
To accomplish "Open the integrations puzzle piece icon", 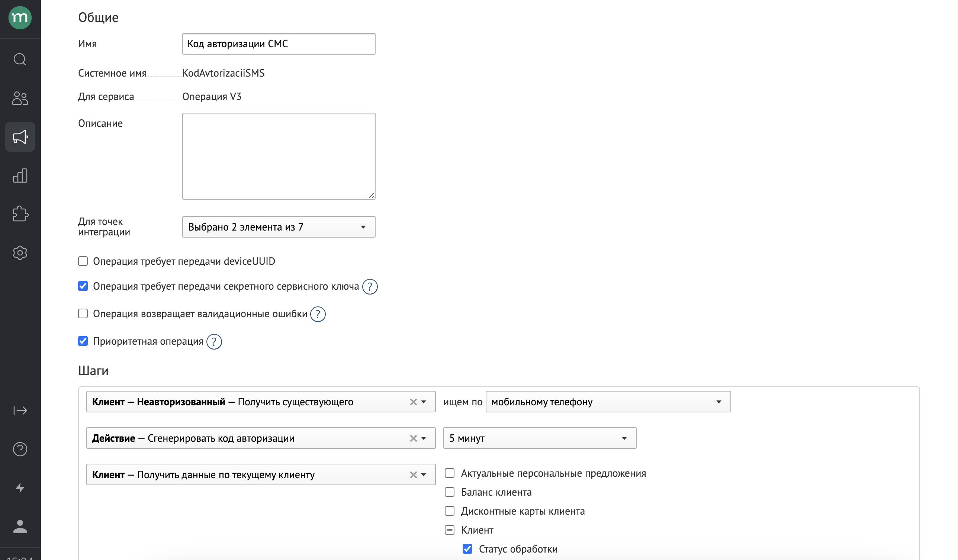I will (x=20, y=214).
